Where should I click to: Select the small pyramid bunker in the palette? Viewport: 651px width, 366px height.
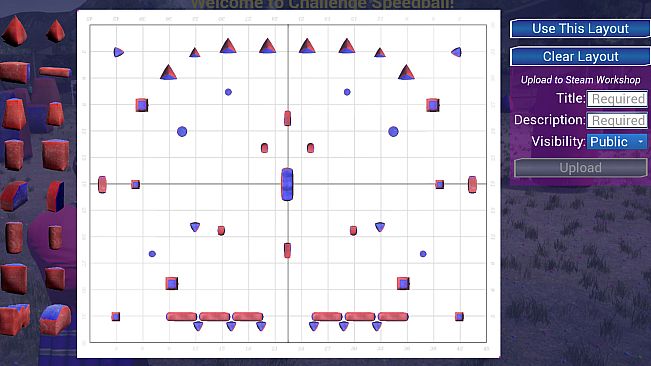(55, 31)
